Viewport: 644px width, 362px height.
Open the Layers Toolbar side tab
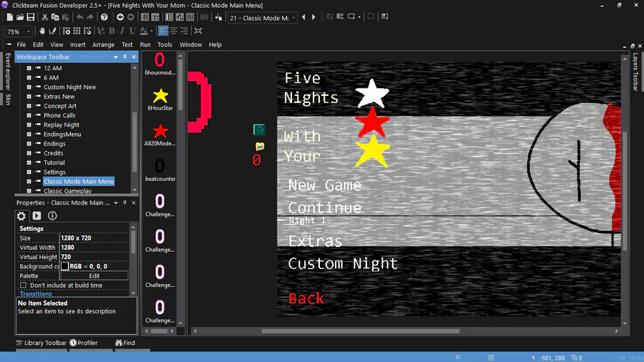[x=635, y=72]
